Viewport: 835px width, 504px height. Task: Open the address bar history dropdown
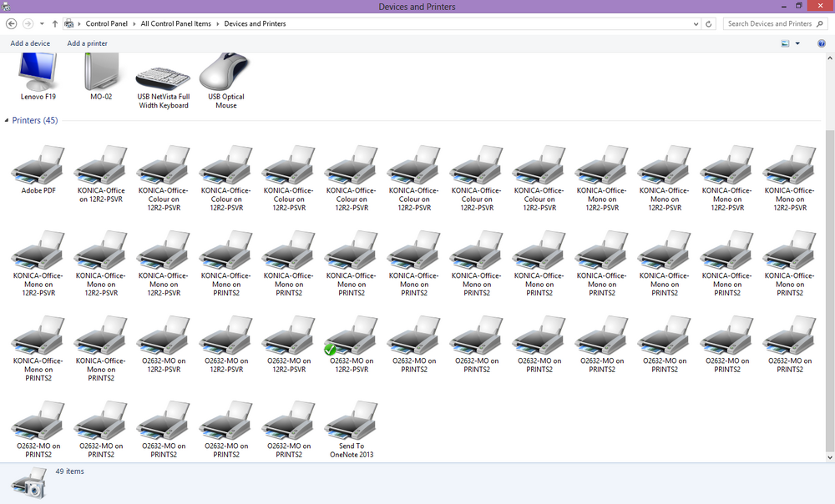pos(696,24)
